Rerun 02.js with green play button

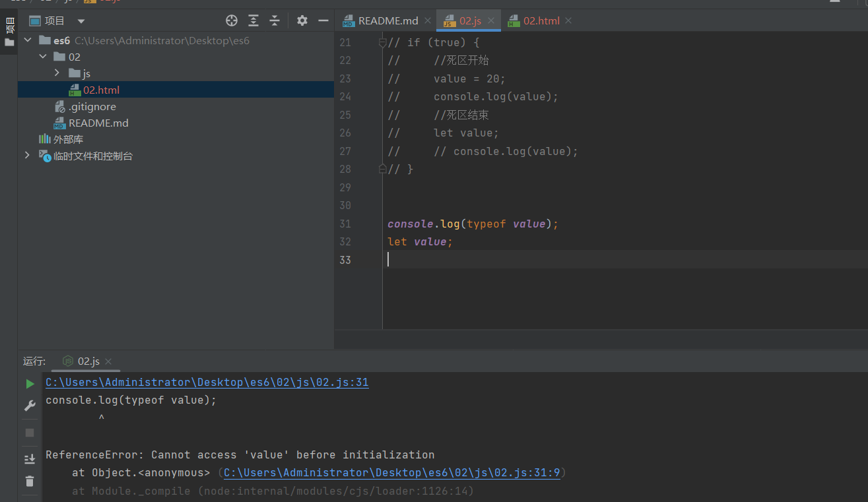(30, 384)
